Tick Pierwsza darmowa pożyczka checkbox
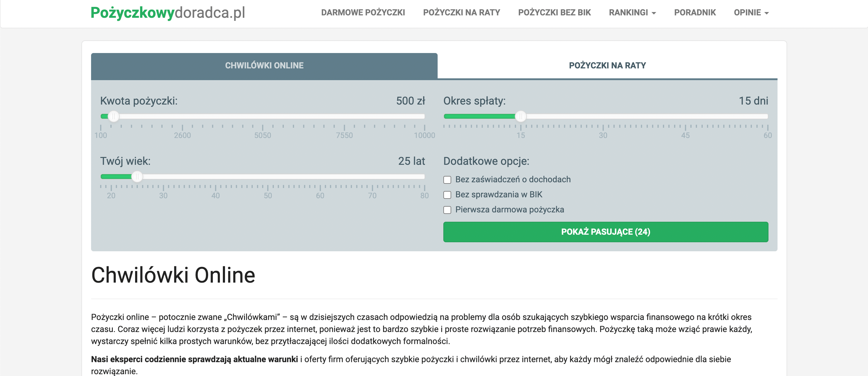 tap(447, 210)
